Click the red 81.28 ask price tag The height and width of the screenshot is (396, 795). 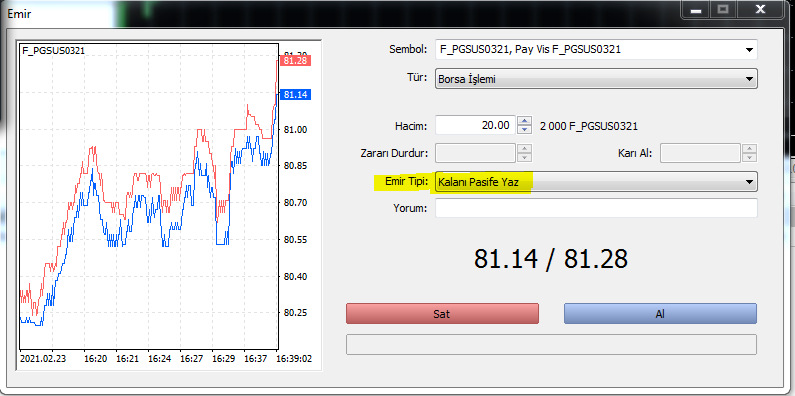295,61
